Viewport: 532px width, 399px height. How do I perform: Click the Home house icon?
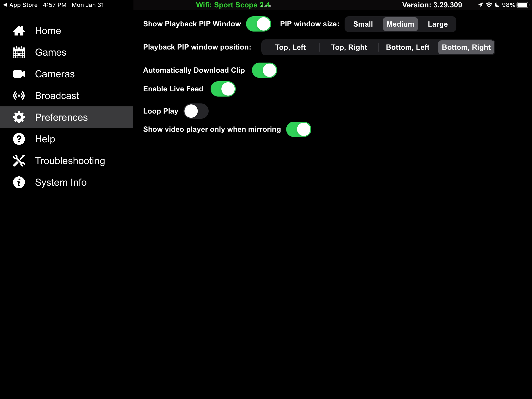click(x=19, y=31)
